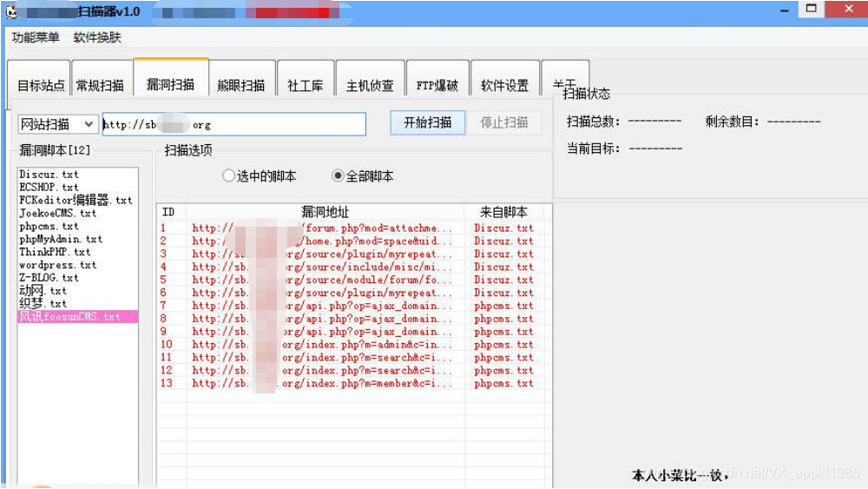Viewport: 868px width, 489px height.
Task: Switch to the 软件设置 tab
Action: coord(505,80)
